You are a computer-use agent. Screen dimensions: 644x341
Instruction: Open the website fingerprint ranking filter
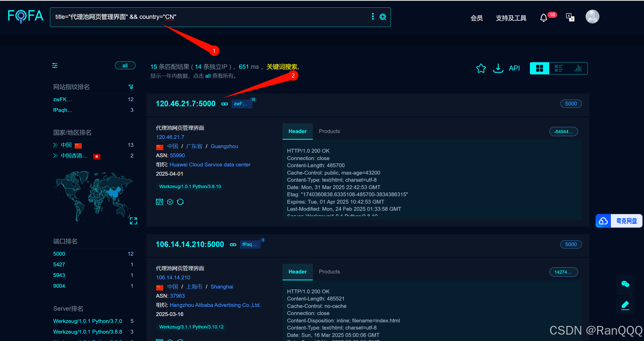[x=131, y=87]
